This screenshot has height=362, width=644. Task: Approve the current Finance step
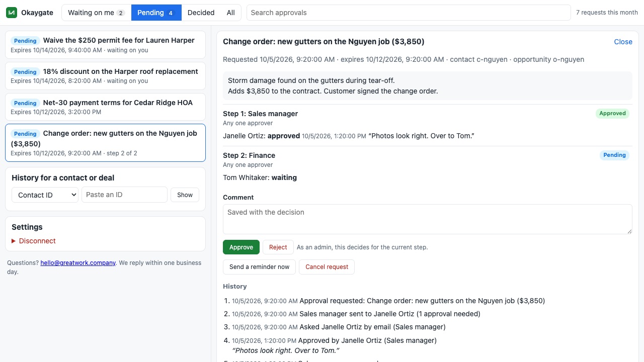pyautogui.click(x=241, y=247)
